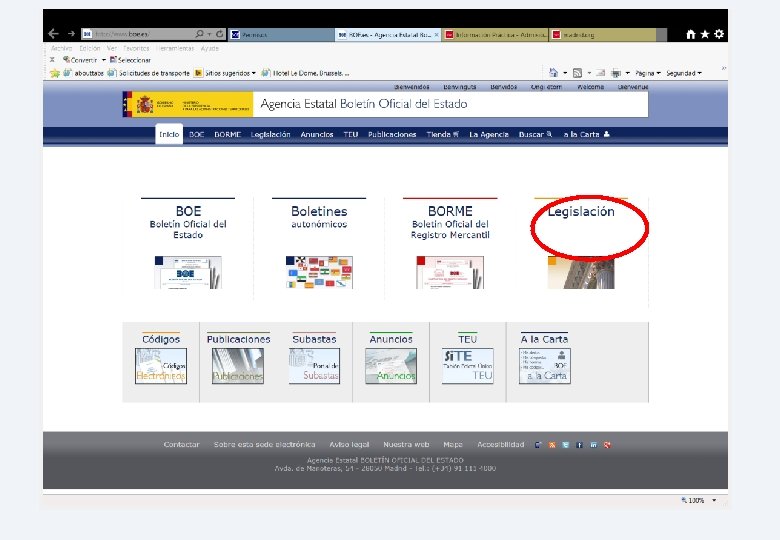Open the Facebook icon in page footer

(x=580, y=445)
